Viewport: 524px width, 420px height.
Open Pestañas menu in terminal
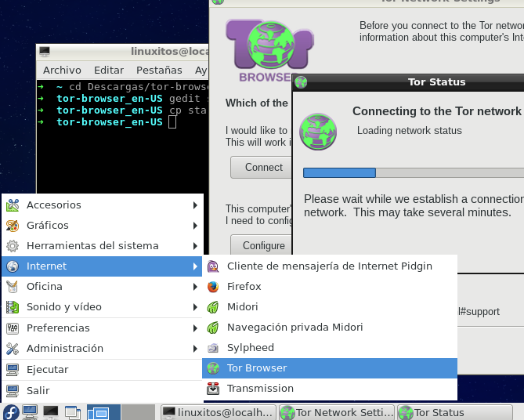click(x=159, y=71)
